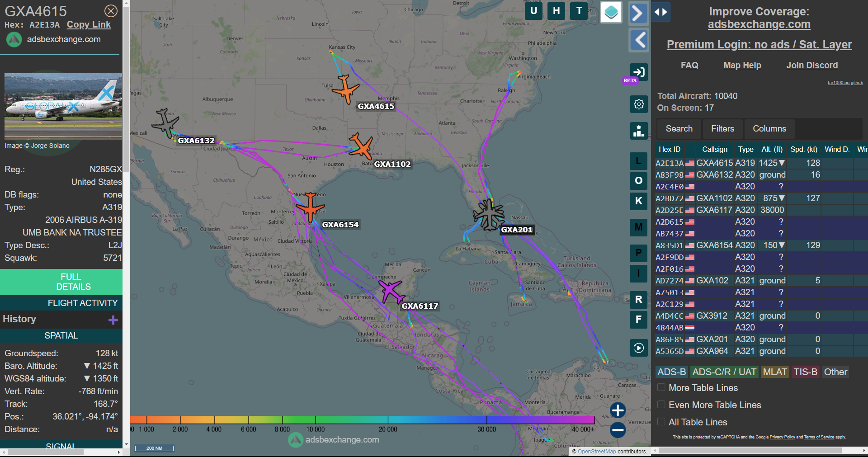Enable More Table Lines checkbox
Viewport: 868px width, 457px height.
point(661,387)
